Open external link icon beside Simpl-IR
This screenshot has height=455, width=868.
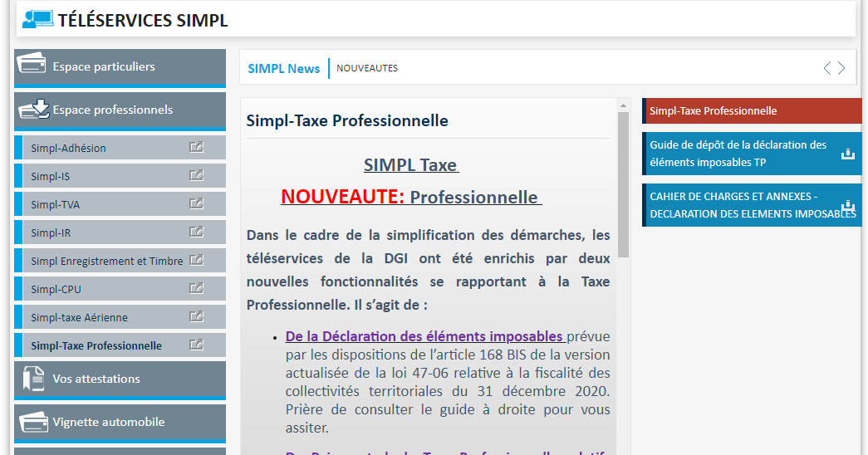point(196,232)
